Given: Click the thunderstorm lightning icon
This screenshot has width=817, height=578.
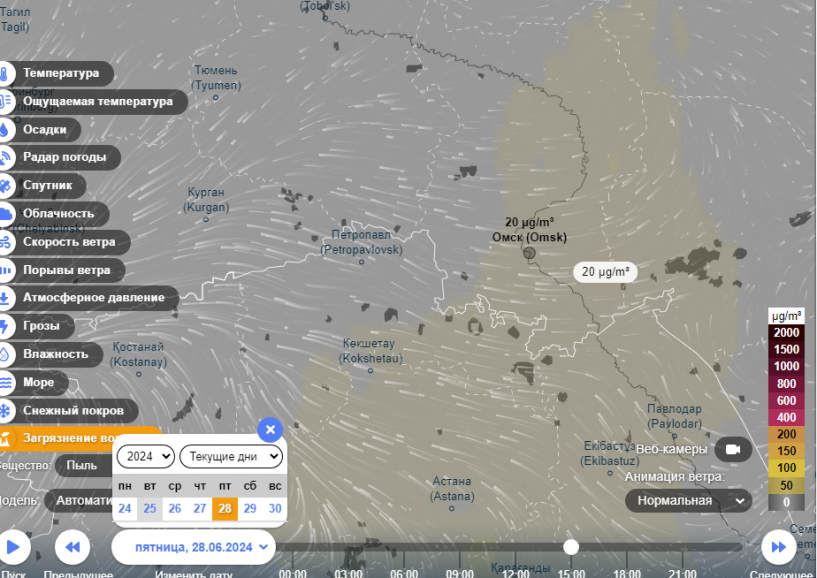Looking at the screenshot, I should click(x=4, y=326).
